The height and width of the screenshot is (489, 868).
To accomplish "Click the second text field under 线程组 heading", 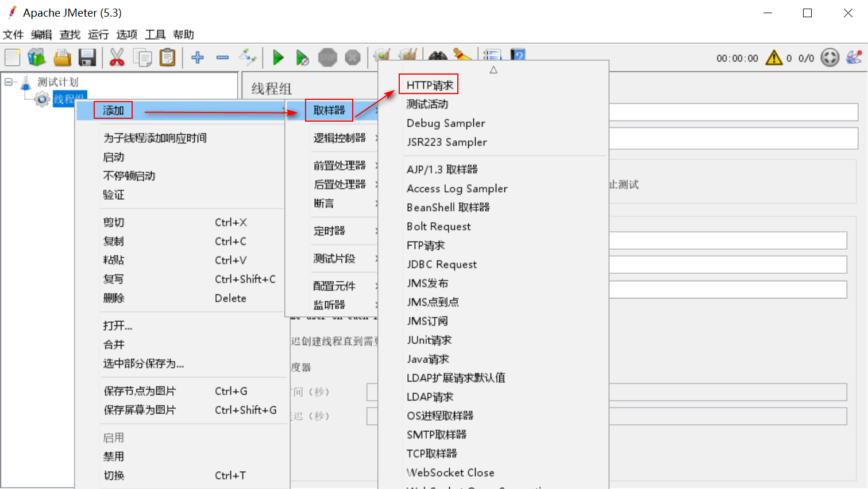I will pyautogui.click(x=734, y=138).
